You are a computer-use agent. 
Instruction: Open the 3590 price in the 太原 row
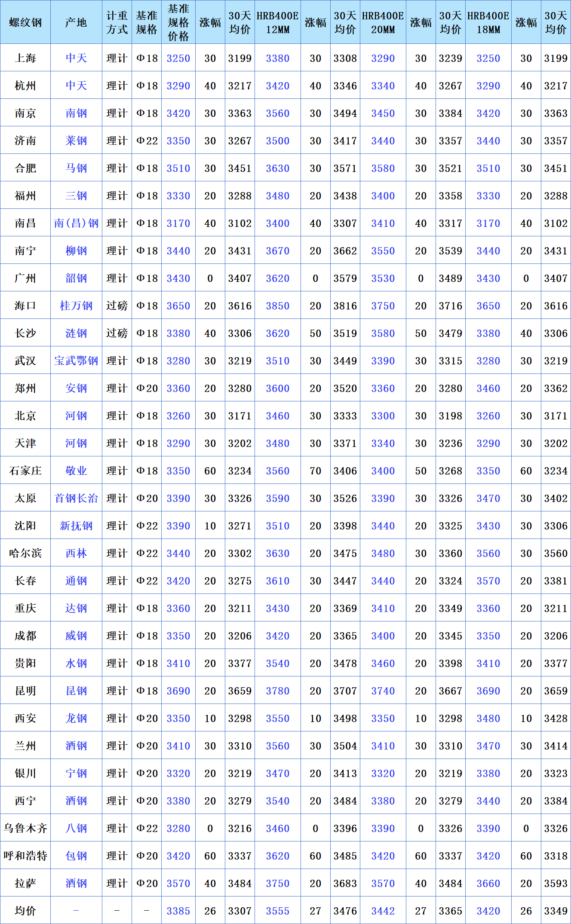point(278,498)
